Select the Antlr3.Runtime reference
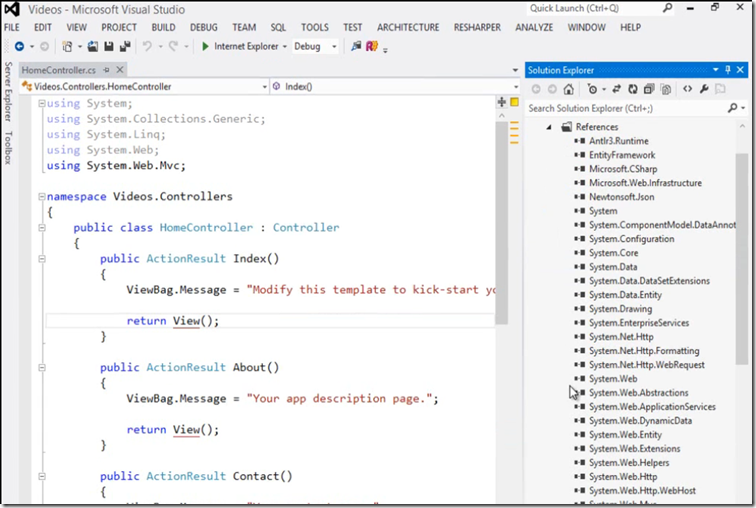 coord(619,141)
